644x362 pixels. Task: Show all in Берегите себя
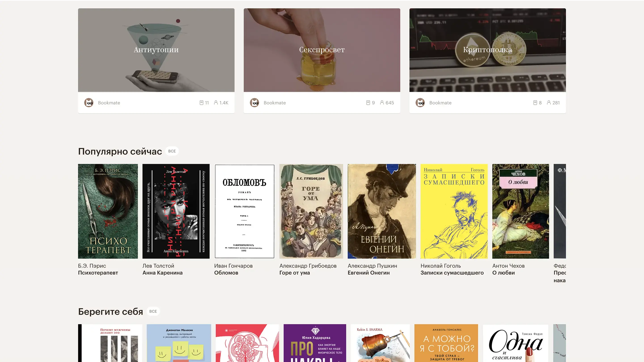(153, 311)
